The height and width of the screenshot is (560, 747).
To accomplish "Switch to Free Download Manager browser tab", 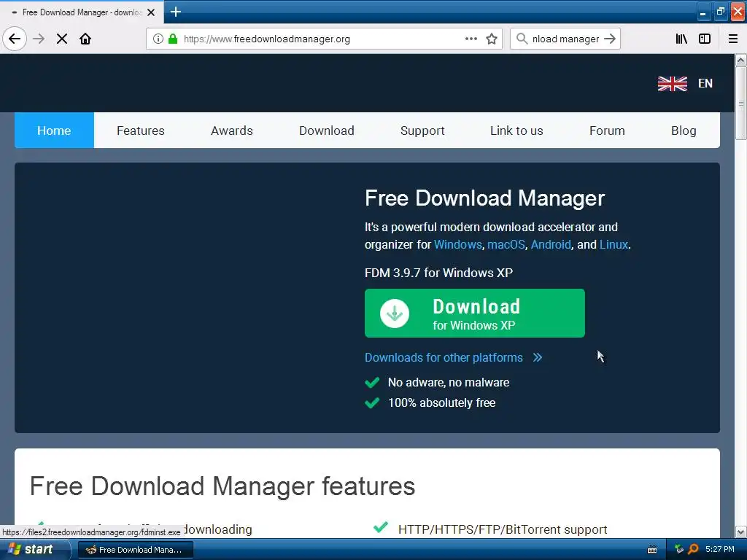I will (x=81, y=12).
